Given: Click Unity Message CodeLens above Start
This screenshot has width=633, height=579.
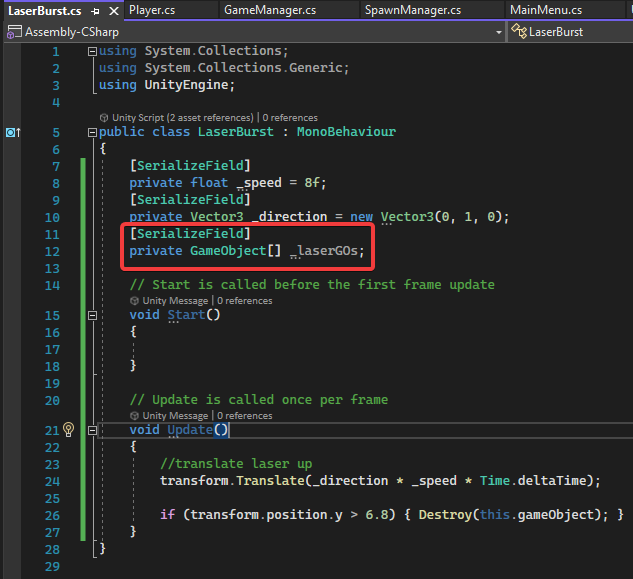Looking at the screenshot, I should coord(175,301).
